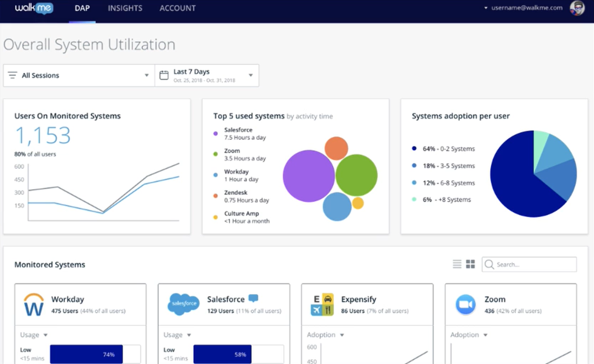The width and height of the screenshot is (594, 364).
Task: Open the username account menu arrow
Action: (x=486, y=8)
